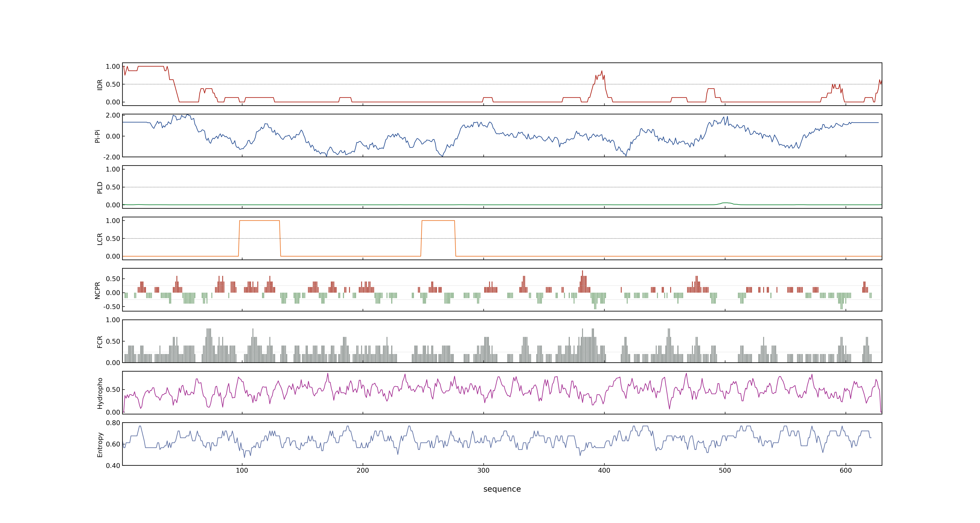Click the second orange LCR plateau near 260
The width and height of the screenshot is (980, 523).
pyautogui.click(x=438, y=221)
